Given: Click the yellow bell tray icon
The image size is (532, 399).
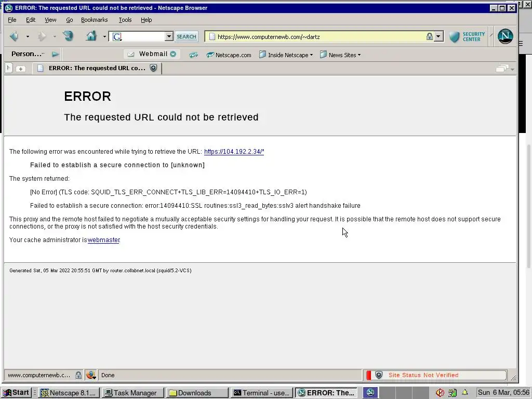Looking at the screenshot, I should [x=465, y=393].
